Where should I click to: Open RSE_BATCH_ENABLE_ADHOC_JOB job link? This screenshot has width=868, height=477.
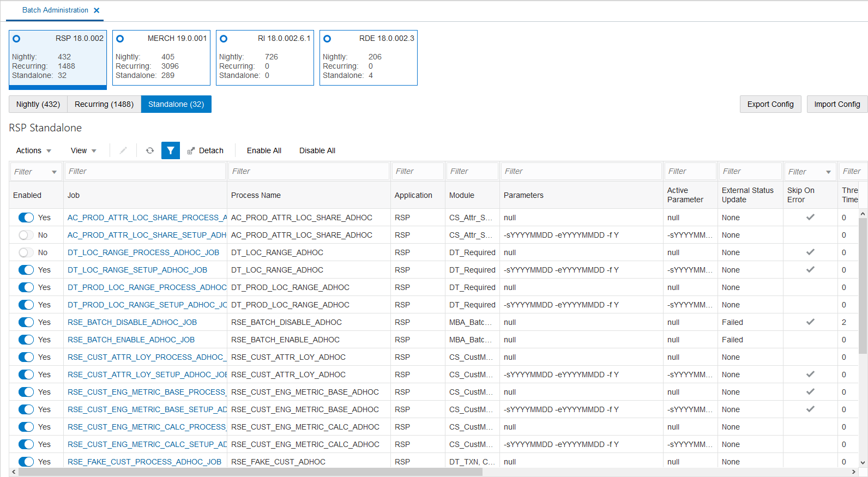pos(131,340)
